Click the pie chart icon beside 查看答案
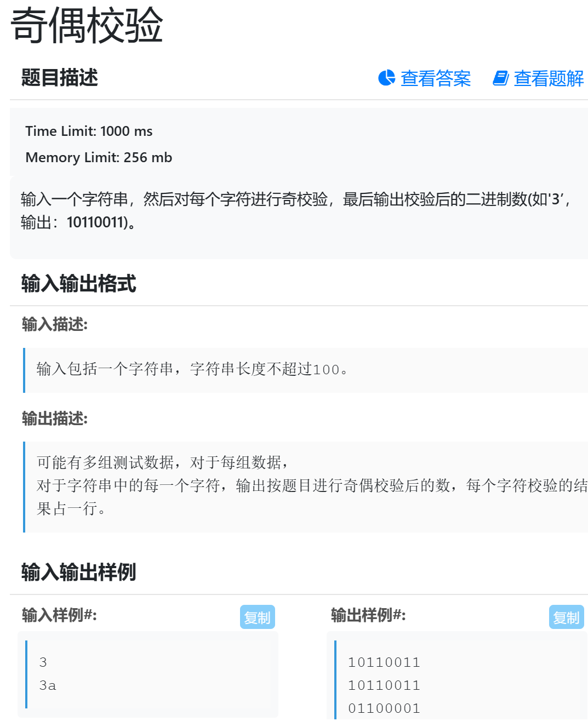The width and height of the screenshot is (588, 721). 386,78
